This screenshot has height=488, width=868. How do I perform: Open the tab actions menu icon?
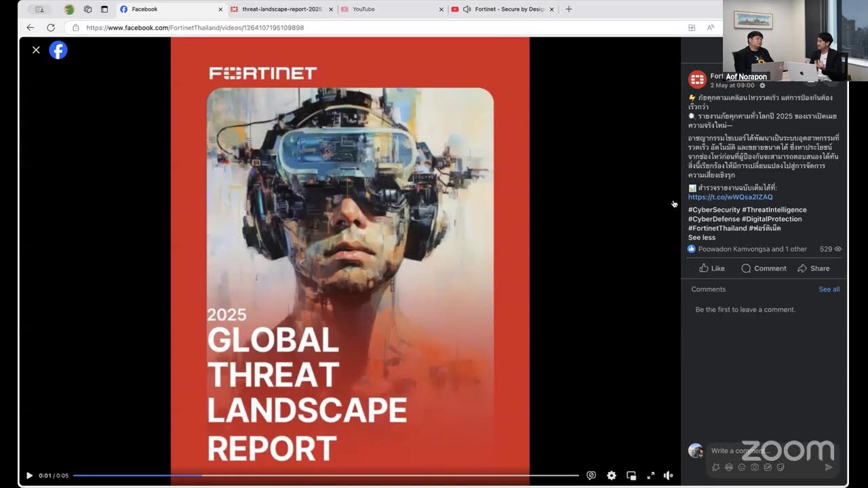click(104, 9)
